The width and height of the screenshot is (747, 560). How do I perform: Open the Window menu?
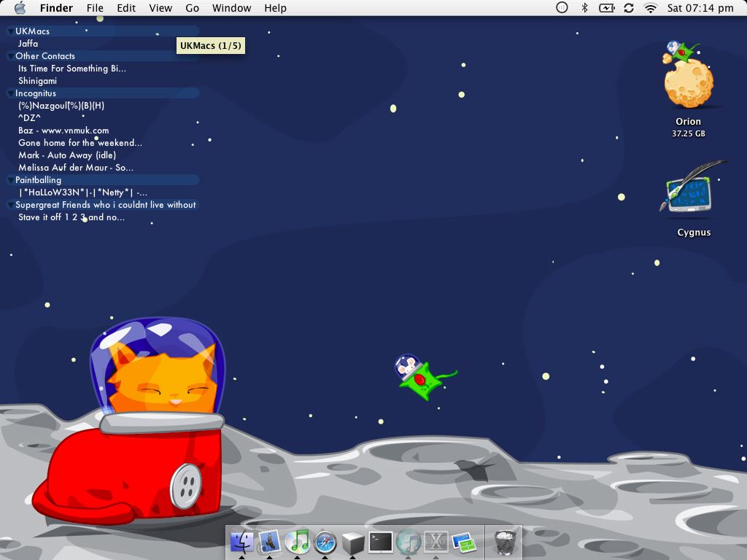pyautogui.click(x=231, y=7)
